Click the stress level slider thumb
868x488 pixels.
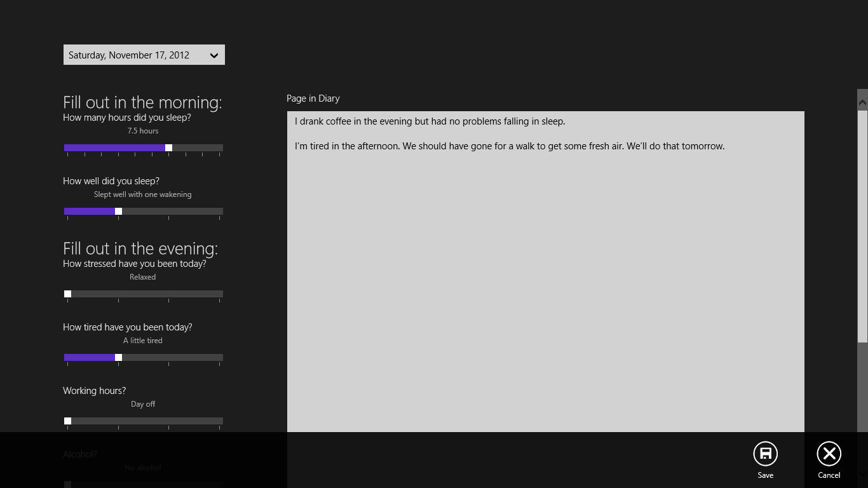67,294
